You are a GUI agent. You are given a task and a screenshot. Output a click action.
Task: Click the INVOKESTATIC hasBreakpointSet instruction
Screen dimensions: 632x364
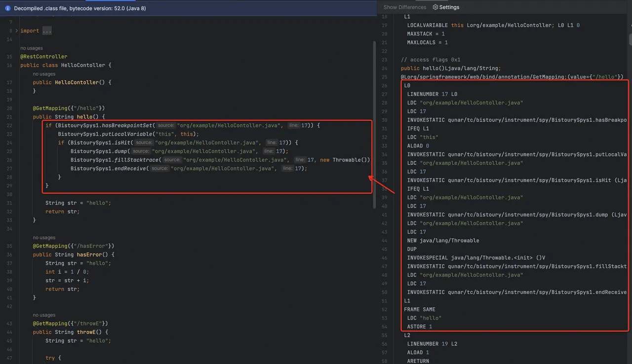pos(517,120)
